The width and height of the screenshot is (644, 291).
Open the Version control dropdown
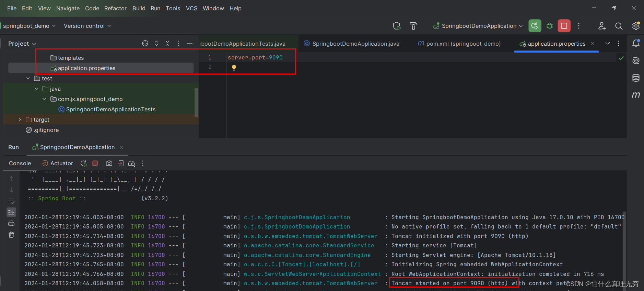point(87,26)
